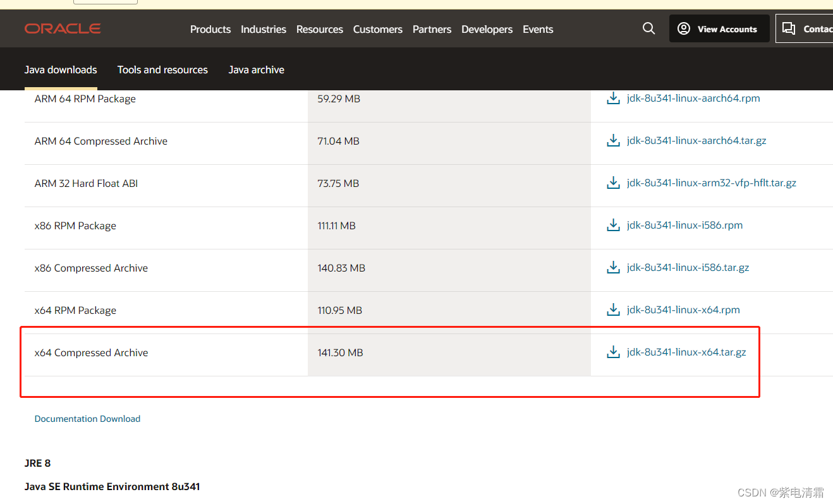Click x86 Compressed Archive text
Viewport: 833px width, 504px height.
91,268
